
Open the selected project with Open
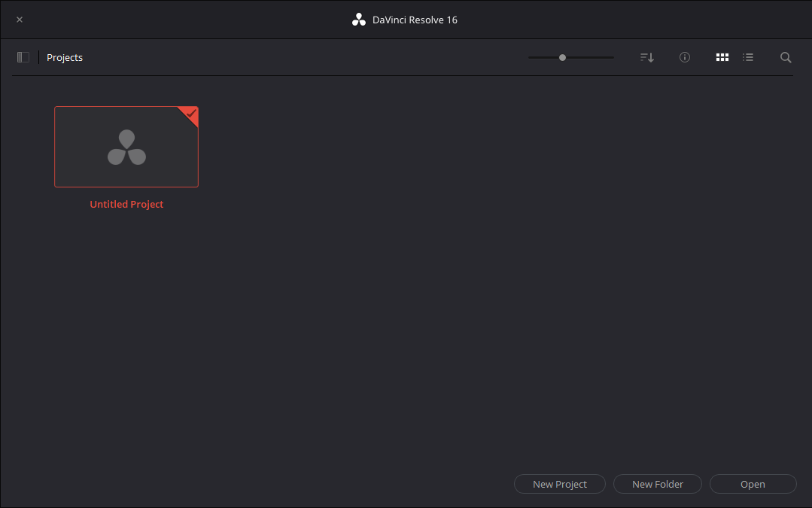click(753, 484)
